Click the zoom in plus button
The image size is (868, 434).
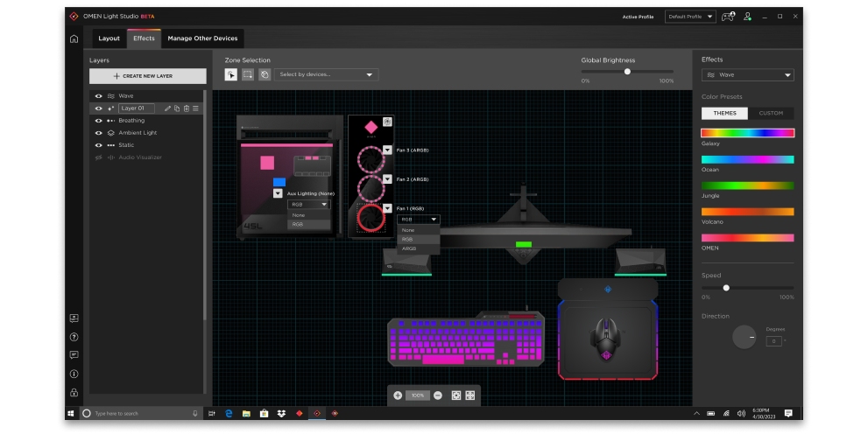[398, 395]
